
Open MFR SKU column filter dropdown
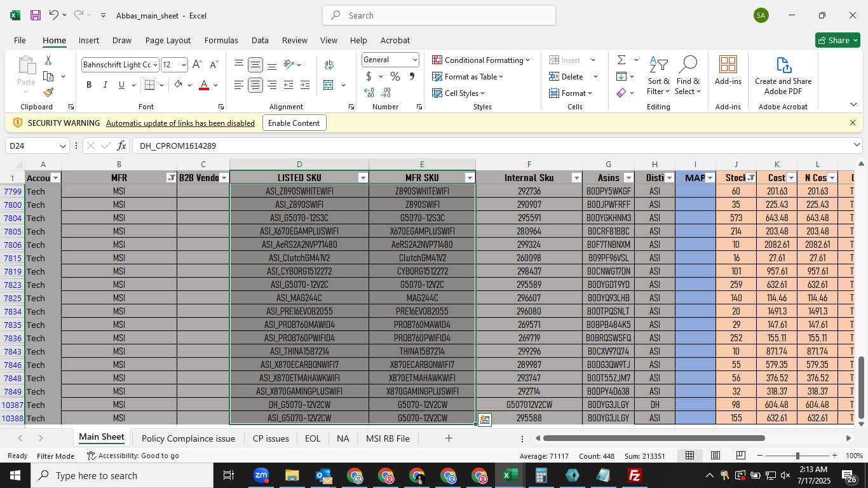pos(470,178)
